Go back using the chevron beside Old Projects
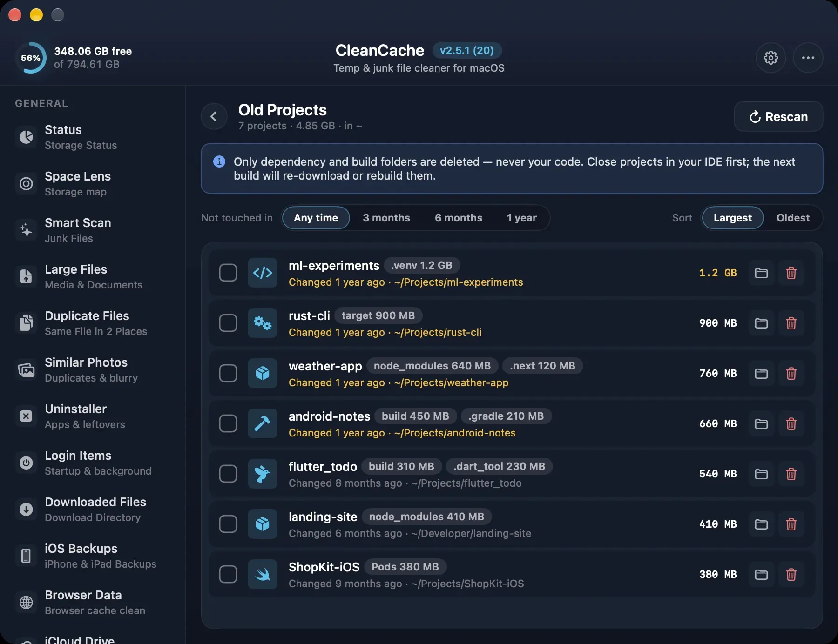Viewport: 838px width, 644px height. 214,116
